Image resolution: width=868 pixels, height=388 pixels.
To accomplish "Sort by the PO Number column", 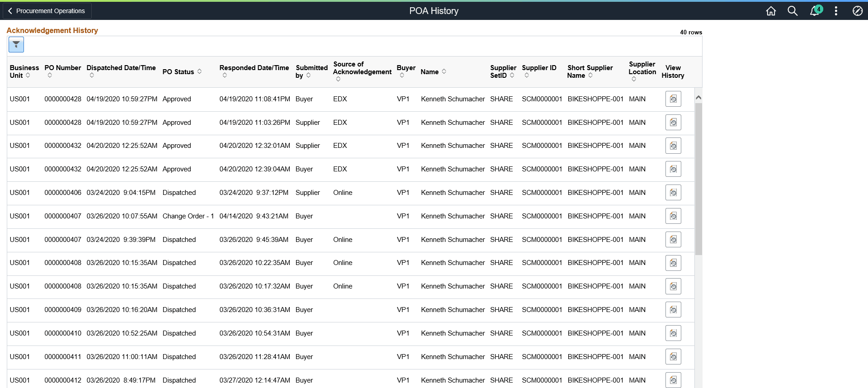I will (63, 71).
